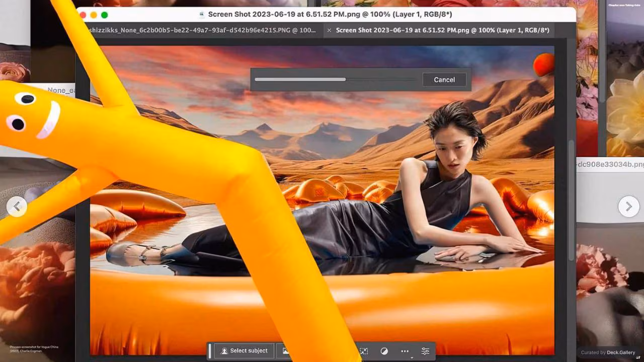Click the yellow minimize window button
This screenshot has width=644, height=362.
pos(94,15)
